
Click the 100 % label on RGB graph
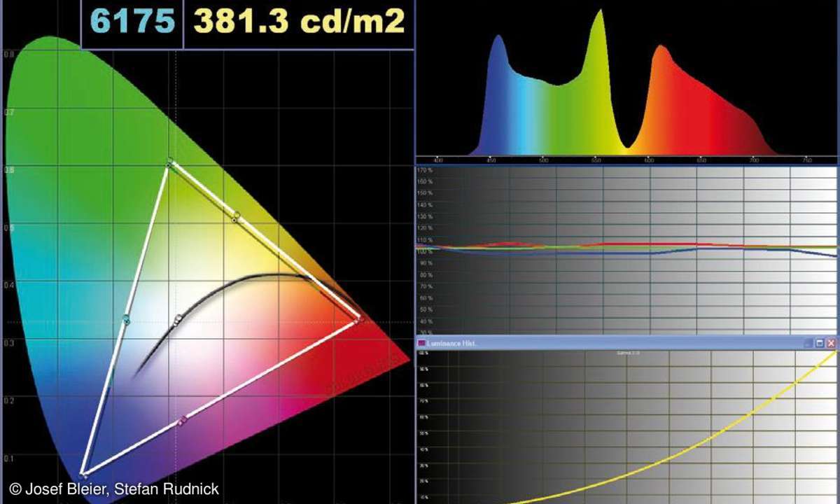tap(424, 251)
